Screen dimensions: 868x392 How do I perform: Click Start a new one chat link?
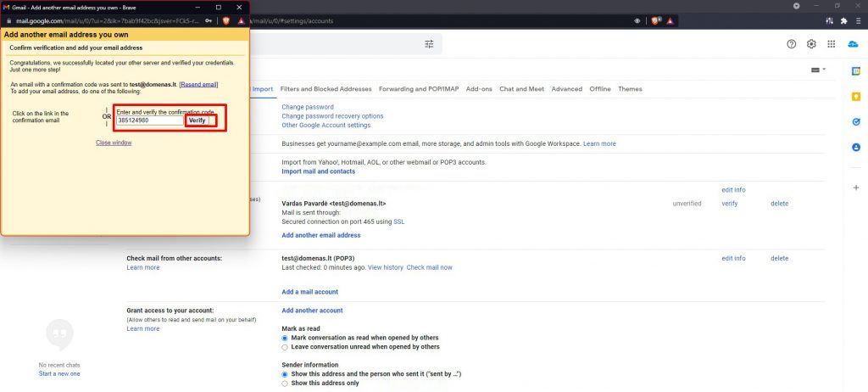pos(59,373)
